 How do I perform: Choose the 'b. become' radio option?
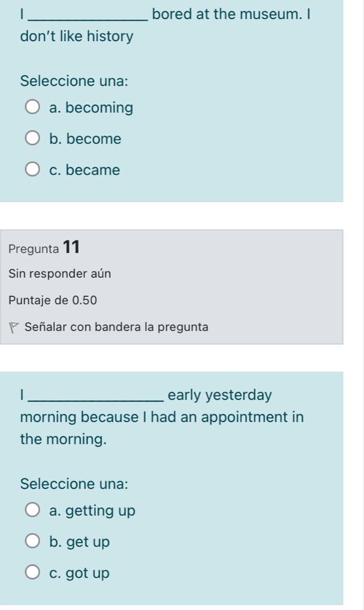(33, 138)
